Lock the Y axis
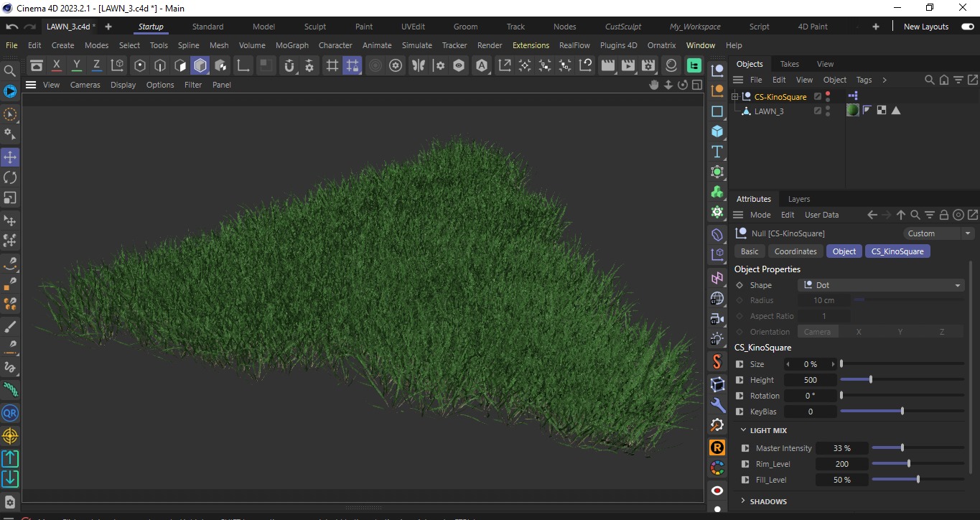This screenshot has width=980, height=520. pos(77,65)
